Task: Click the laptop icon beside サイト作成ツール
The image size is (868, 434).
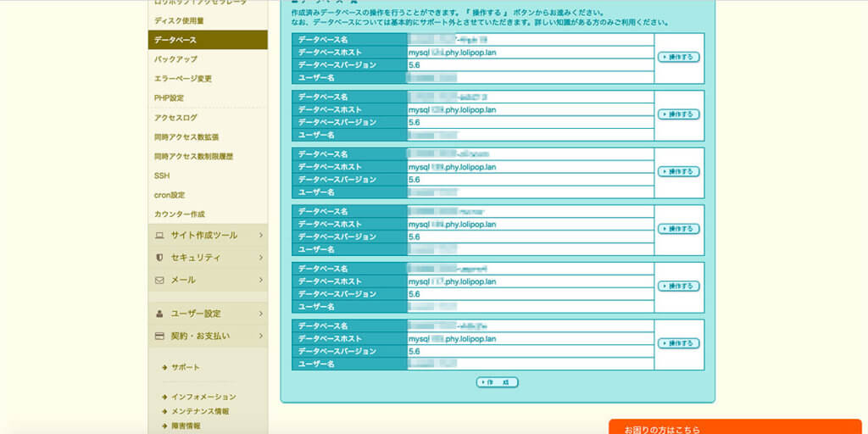Action: pos(159,236)
